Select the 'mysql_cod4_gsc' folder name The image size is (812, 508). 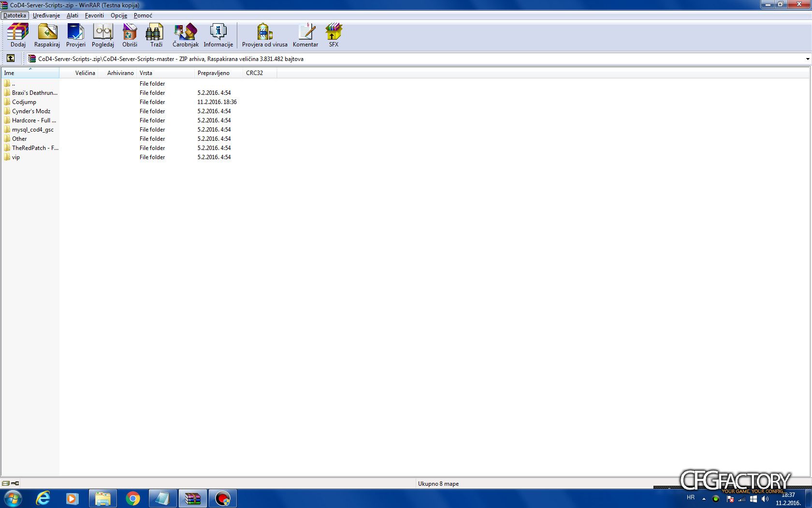click(33, 129)
